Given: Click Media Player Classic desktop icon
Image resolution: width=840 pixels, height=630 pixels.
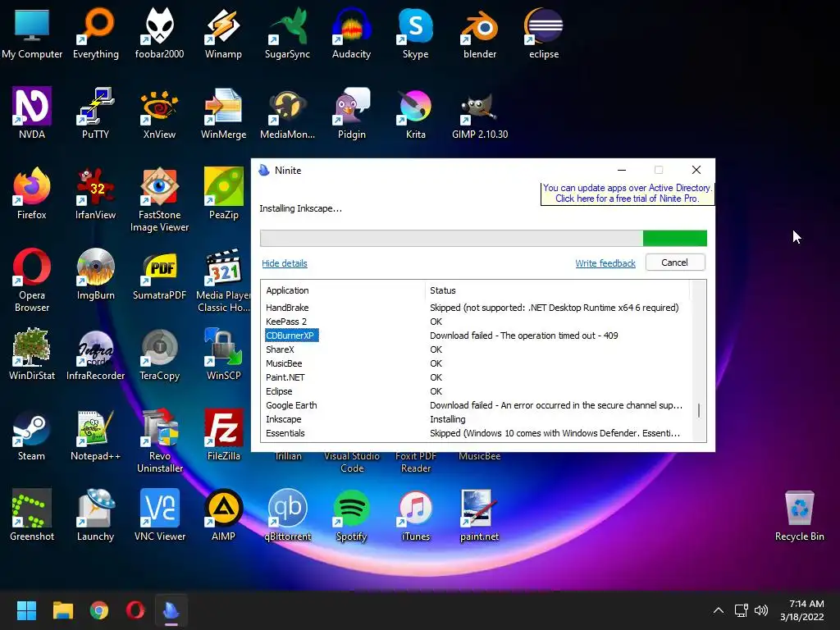Looking at the screenshot, I should [223, 280].
